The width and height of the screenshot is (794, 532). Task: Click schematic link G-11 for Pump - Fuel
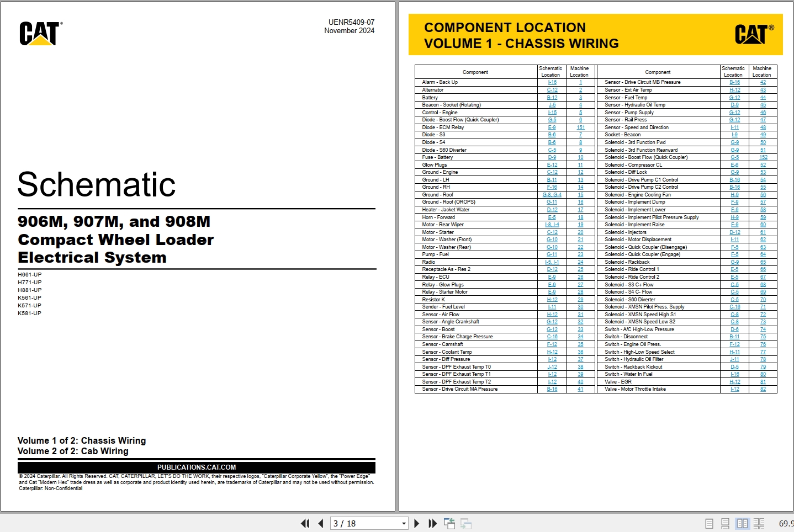(552, 254)
